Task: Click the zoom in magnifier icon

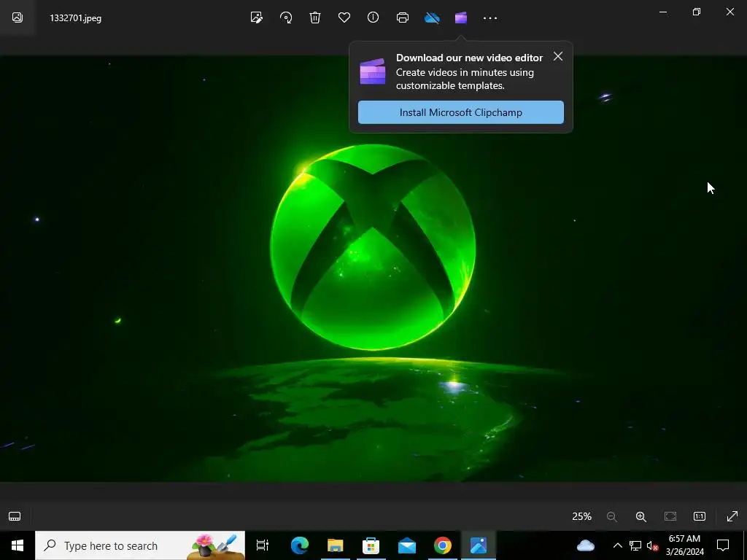Action: point(640,516)
